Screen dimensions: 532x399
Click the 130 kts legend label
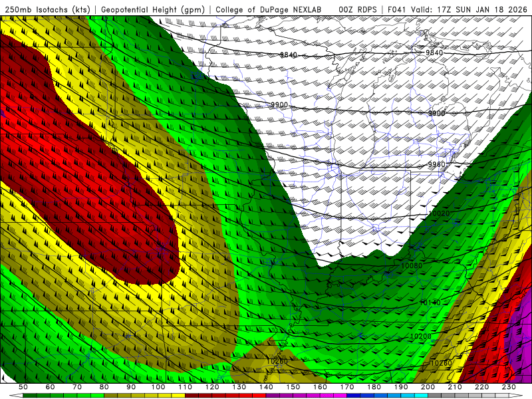239,387
